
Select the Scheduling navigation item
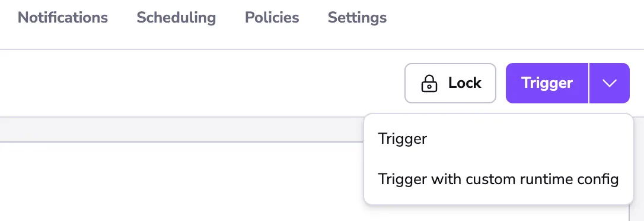tap(176, 17)
